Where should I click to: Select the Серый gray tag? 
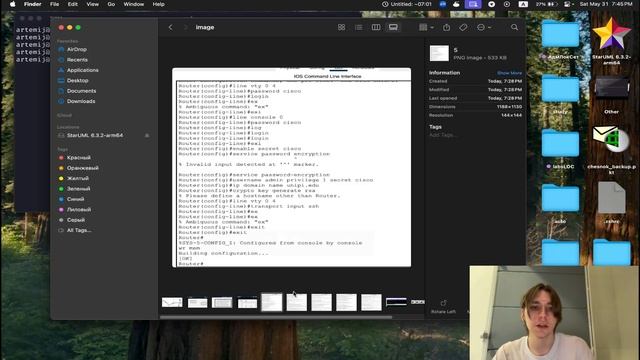[x=76, y=220]
